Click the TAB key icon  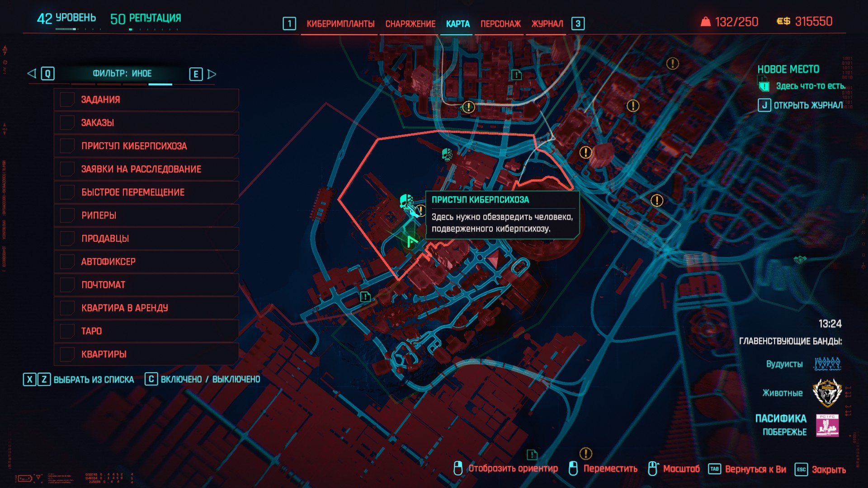coord(714,469)
